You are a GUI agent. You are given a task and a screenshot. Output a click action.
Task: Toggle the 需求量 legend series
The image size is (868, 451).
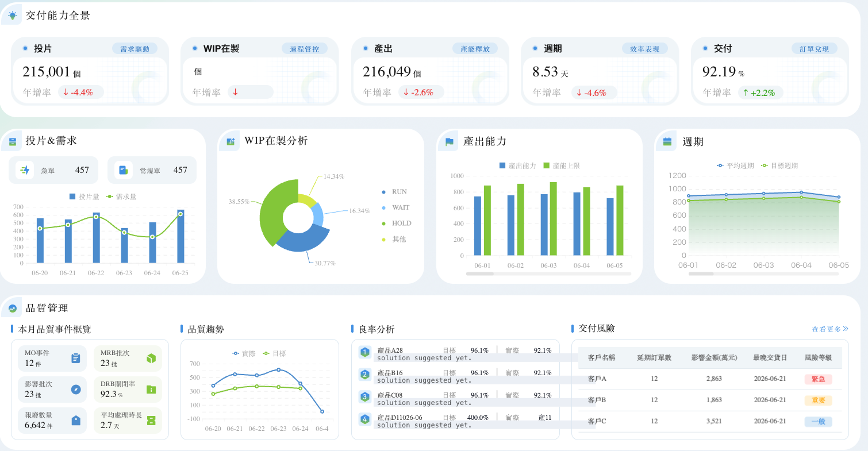coord(121,196)
